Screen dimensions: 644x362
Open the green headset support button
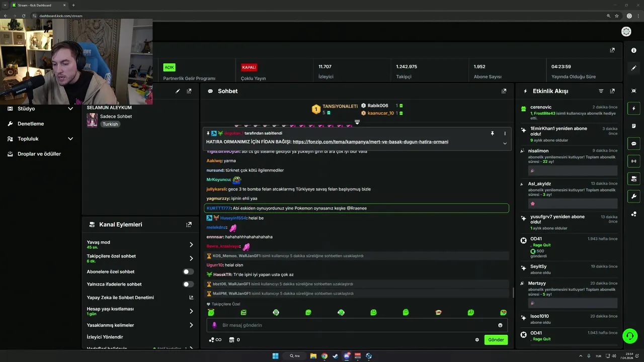(629, 335)
